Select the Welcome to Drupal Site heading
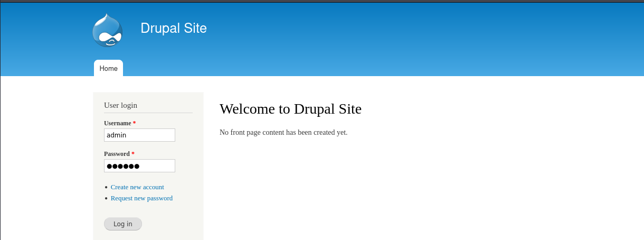This screenshot has height=240, width=644. tap(290, 109)
